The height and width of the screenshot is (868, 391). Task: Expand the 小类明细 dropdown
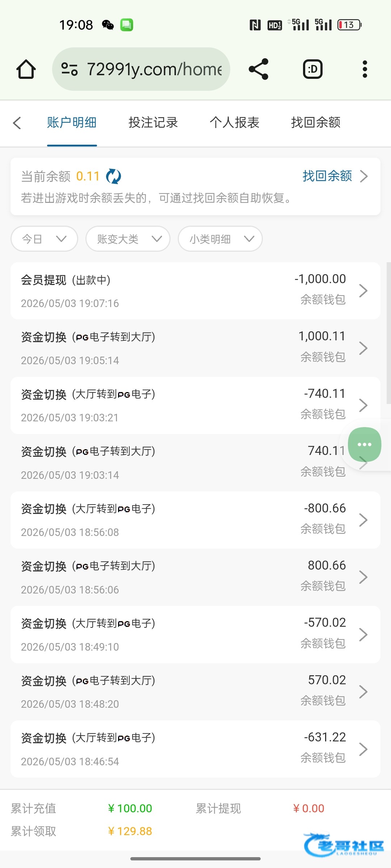pos(220,239)
